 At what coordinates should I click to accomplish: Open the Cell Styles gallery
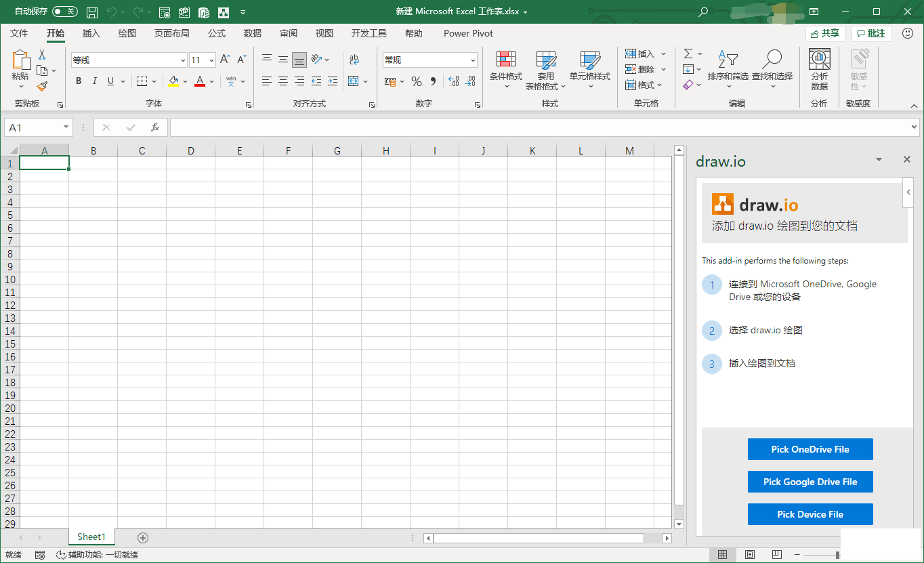tap(590, 70)
